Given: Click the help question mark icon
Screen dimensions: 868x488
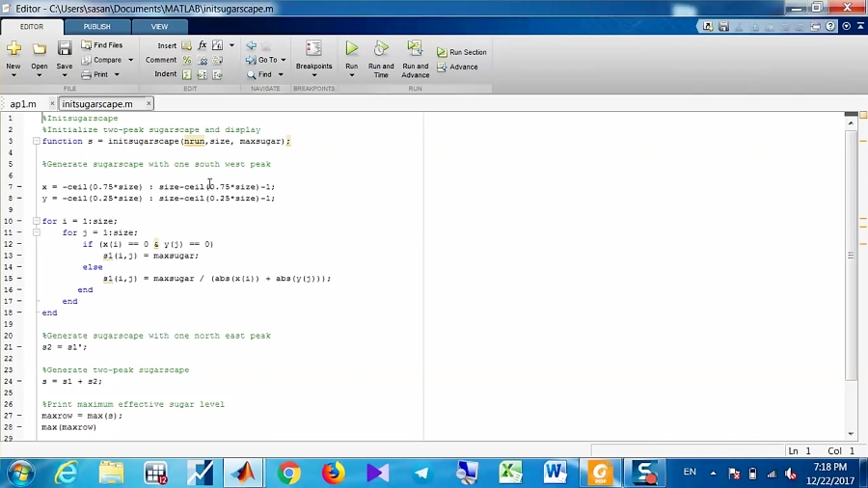Looking at the screenshot, I should pyautogui.click(x=830, y=26).
